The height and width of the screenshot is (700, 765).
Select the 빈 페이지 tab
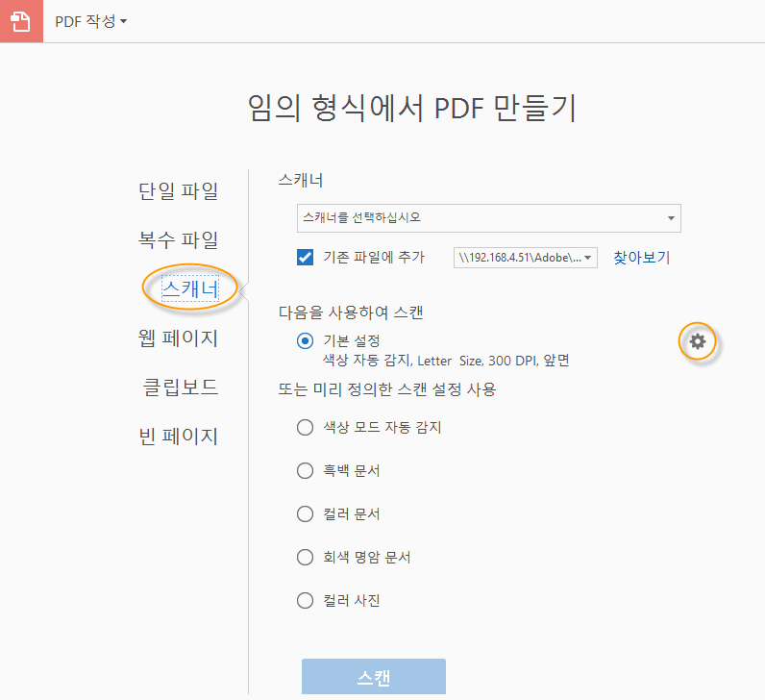tap(179, 437)
